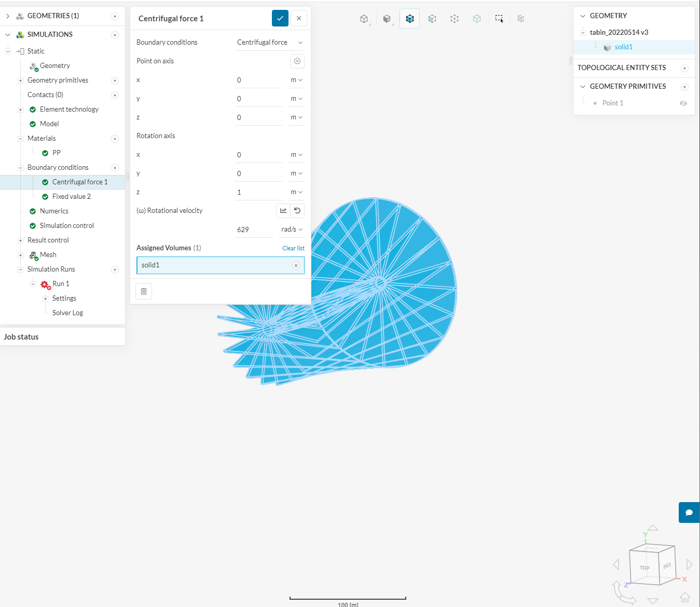This screenshot has height=607, width=700.
Task: Change unit for Rotation axis x
Action: click(296, 155)
